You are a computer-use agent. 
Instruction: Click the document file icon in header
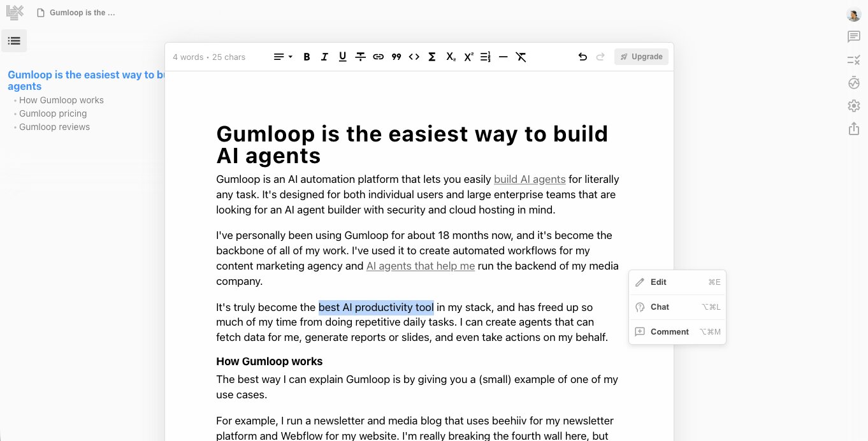coord(41,13)
